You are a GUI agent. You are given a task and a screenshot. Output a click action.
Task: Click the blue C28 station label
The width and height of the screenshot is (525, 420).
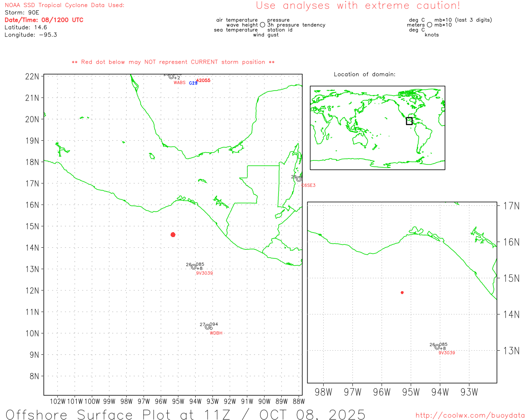[x=193, y=83]
